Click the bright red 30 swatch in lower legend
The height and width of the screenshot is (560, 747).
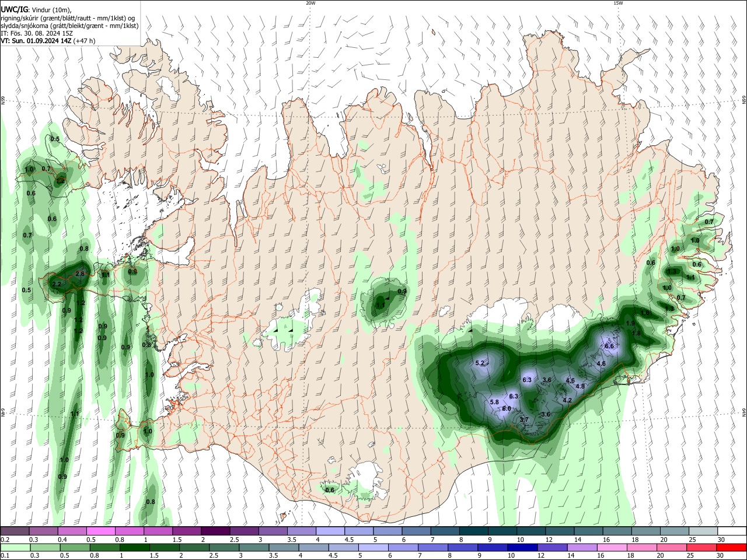tap(731, 548)
